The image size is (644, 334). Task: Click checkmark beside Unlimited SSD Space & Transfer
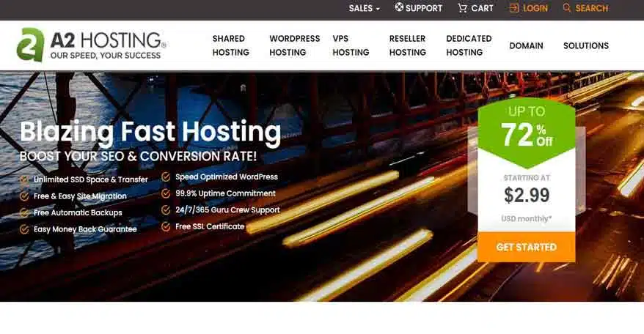(x=24, y=179)
